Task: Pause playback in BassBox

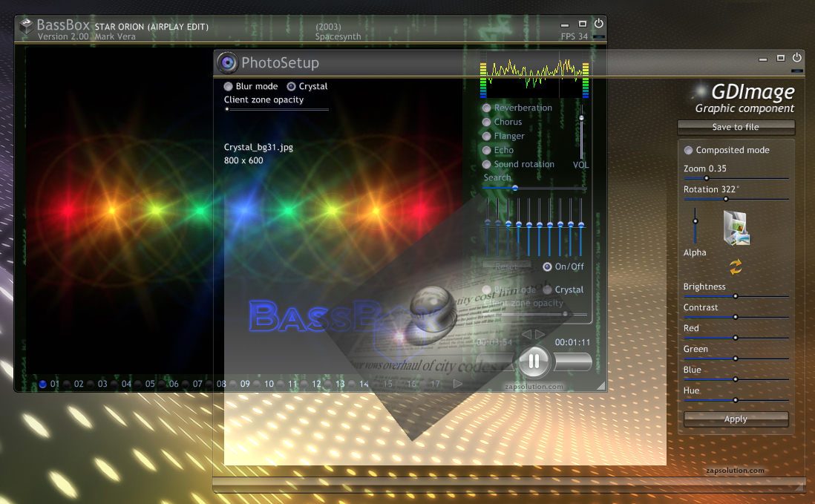Action: (534, 361)
